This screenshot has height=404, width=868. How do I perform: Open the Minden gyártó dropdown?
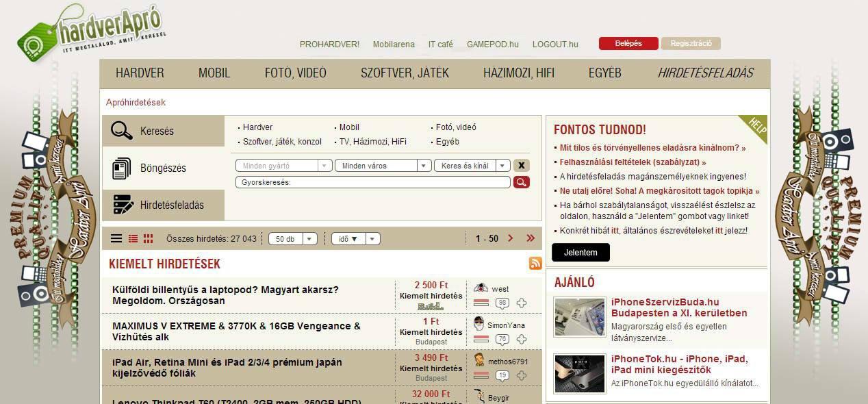click(283, 166)
